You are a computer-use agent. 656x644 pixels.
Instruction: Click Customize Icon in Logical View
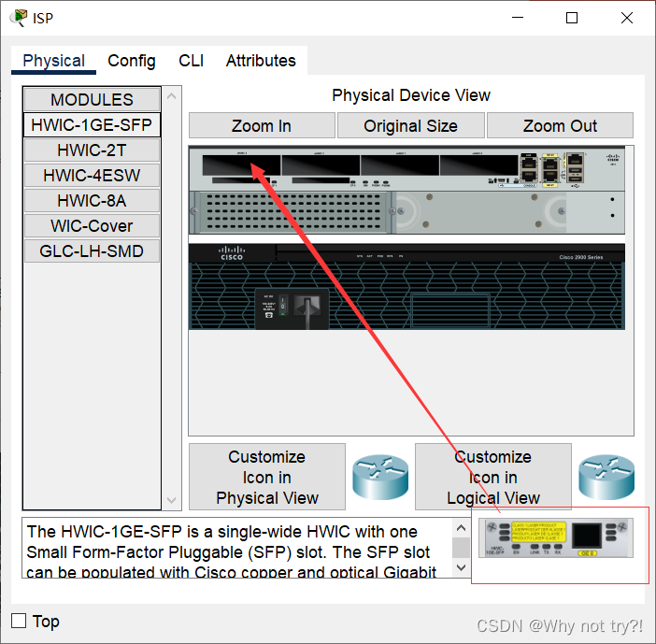click(493, 477)
